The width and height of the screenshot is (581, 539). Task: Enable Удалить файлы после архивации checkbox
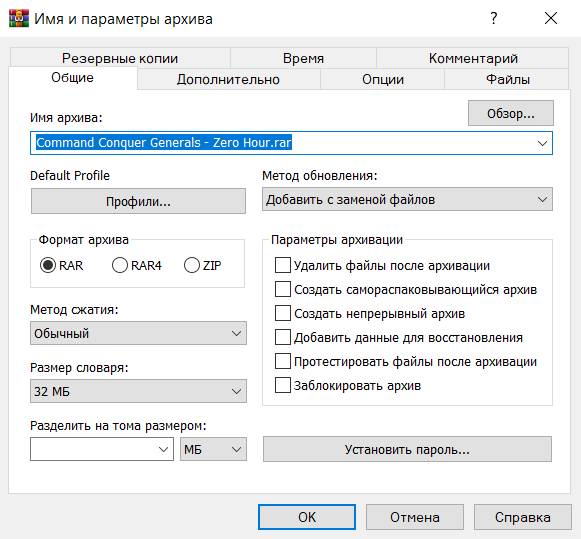coord(282,265)
